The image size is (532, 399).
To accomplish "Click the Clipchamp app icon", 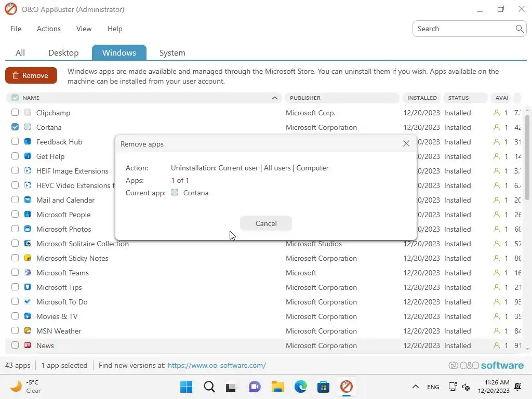I will (x=28, y=112).
